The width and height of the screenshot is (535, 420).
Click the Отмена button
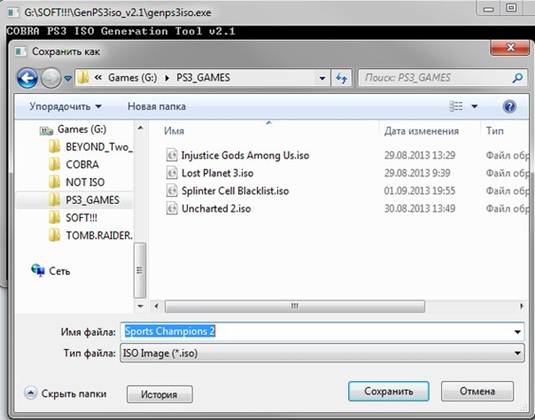pos(477,391)
